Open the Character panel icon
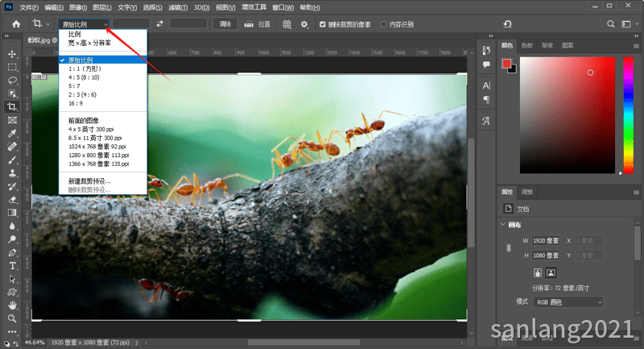The height and width of the screenshot is (349, 644). click(x=486, y=85)
